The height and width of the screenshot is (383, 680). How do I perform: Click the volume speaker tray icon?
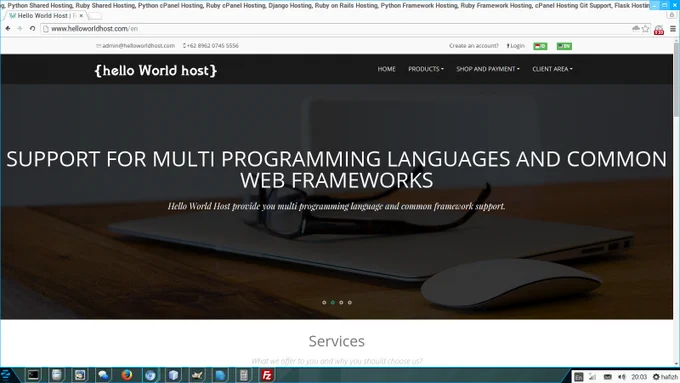(622, 377)
